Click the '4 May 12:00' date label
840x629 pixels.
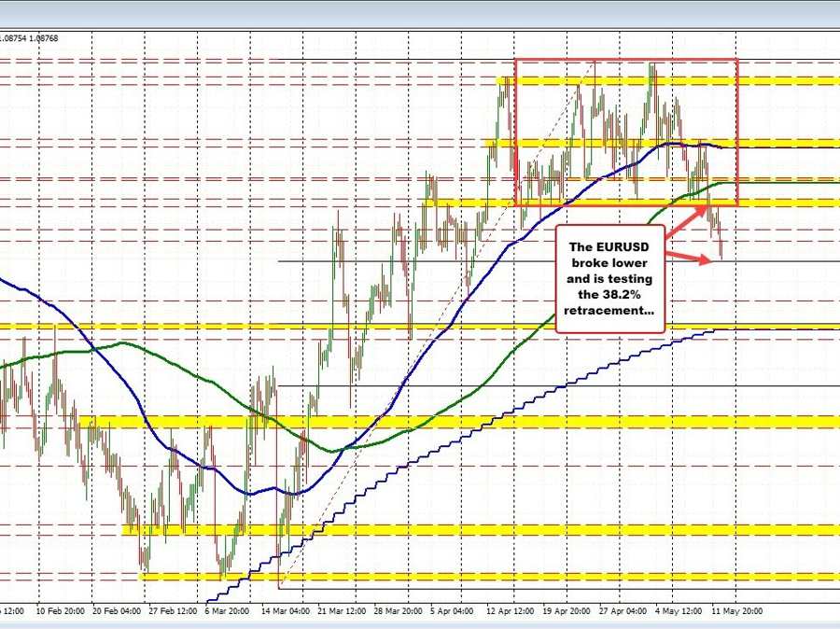coord(679,610)
